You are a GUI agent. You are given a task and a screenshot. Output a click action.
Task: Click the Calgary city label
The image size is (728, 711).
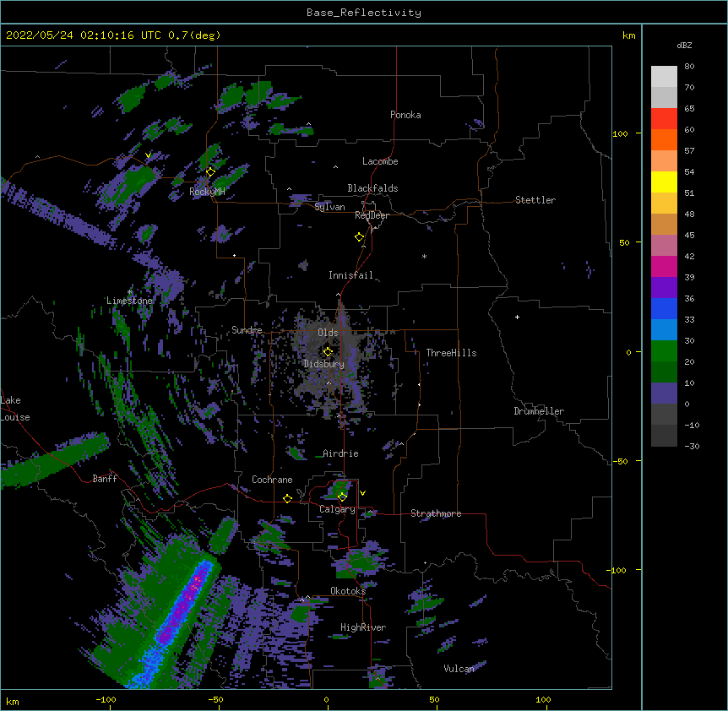click(337, 509)
